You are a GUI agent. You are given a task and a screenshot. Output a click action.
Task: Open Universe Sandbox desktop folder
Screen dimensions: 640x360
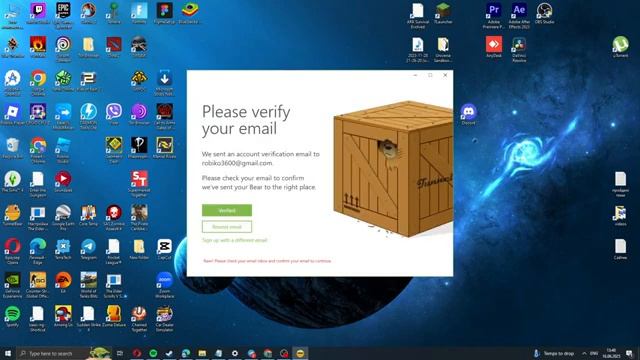[x=443, y=49]
